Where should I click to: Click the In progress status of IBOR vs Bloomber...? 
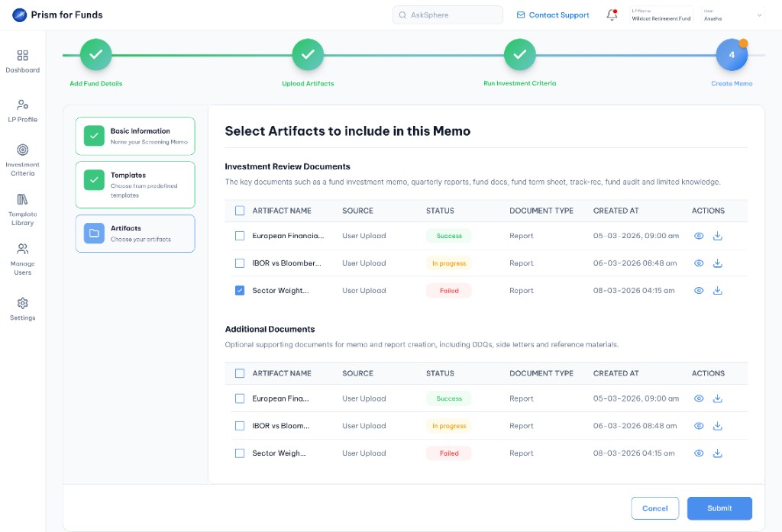tap(449, 263)
